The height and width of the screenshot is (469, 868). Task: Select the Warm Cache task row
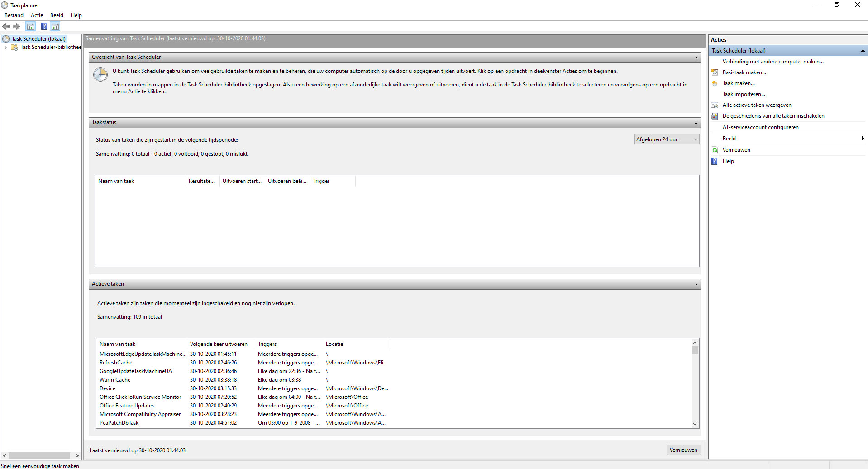pos(243,380)
